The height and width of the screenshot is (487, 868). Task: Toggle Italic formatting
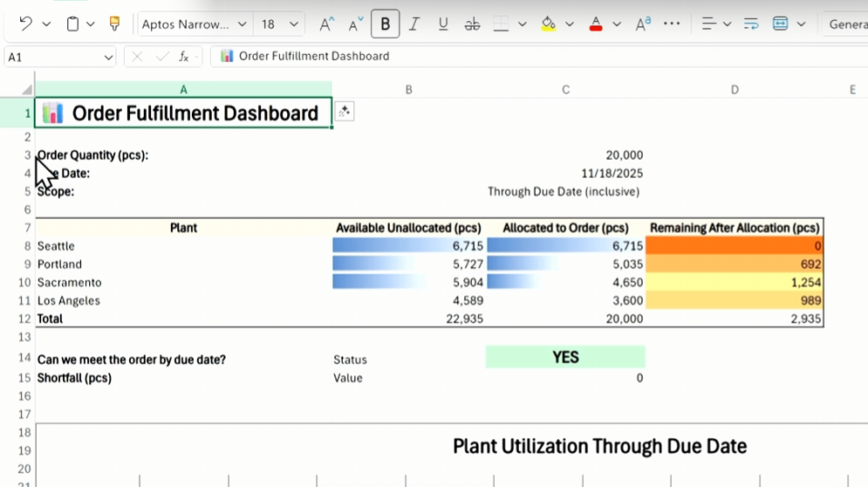pyautogui.click(x=414, y=24)
